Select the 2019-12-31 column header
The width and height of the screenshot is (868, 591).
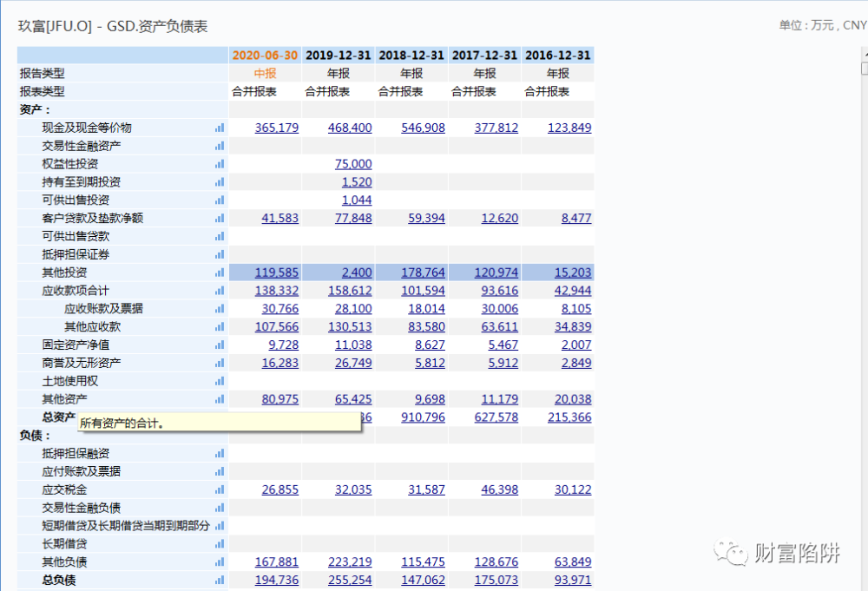click(x=339, y=56)
